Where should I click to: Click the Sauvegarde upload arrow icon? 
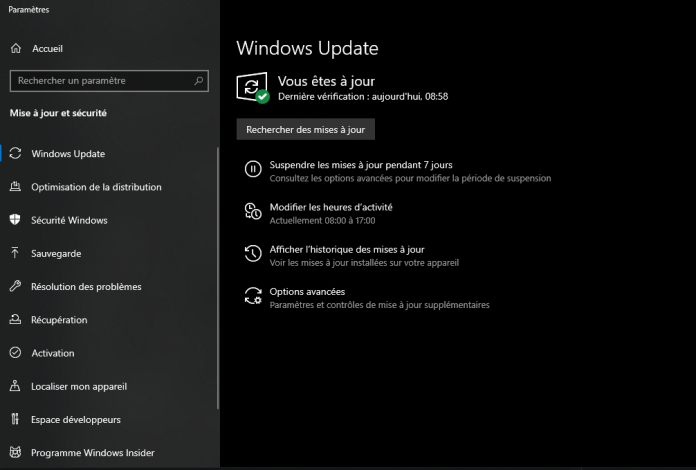[15, 253]
